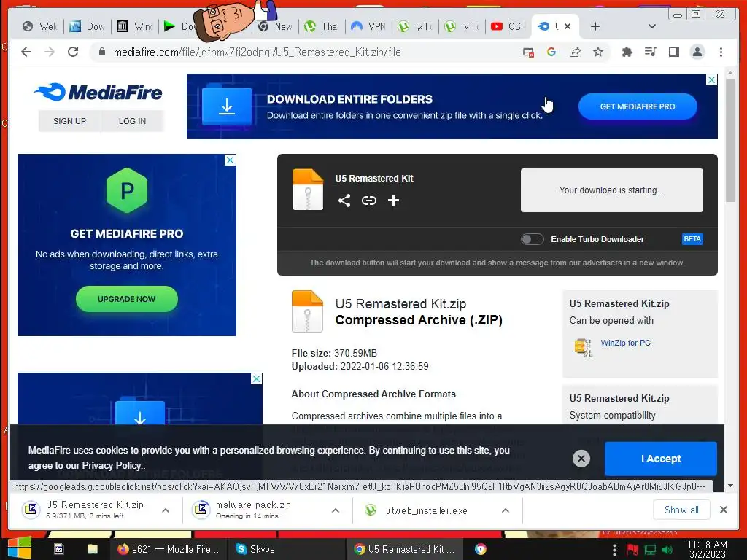Toggle Enable Turbo Downloader switch
747x560 pixels.
(532, 239)
